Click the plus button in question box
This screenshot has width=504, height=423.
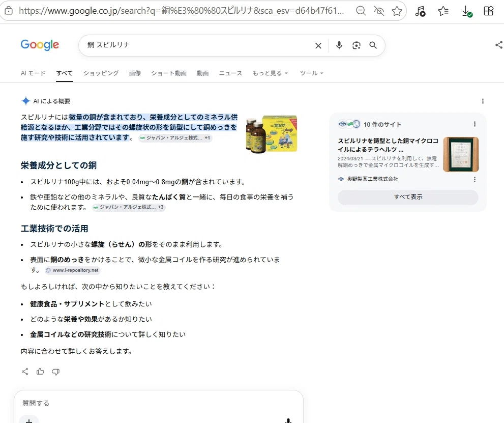tap(29, 420)
